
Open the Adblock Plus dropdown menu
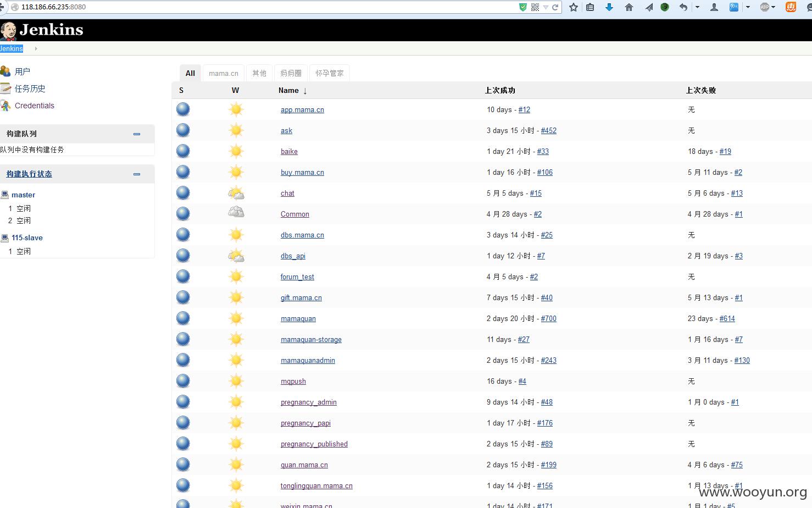[x=774, y=7]
